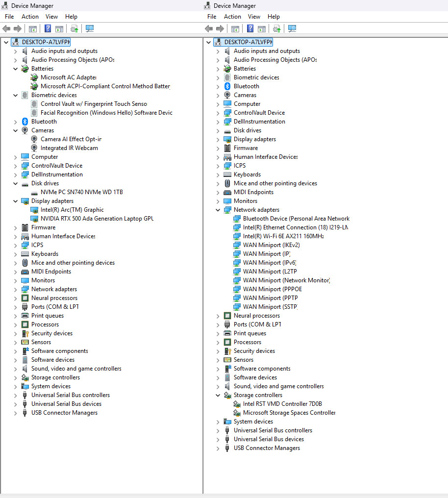Click fingerprint icon beside Control Vault w/ Fingerprint
This screenshot has height=498, width=448.
click(34, 104)
